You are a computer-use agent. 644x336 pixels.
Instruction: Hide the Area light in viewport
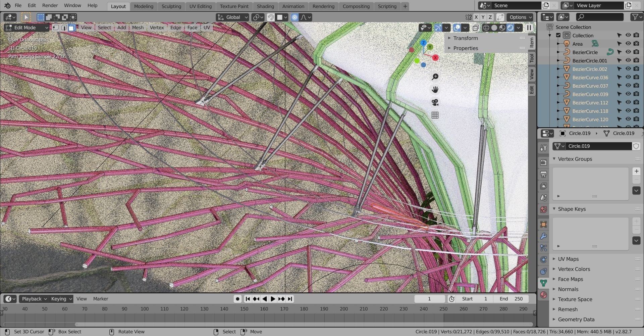click(628, 44)
